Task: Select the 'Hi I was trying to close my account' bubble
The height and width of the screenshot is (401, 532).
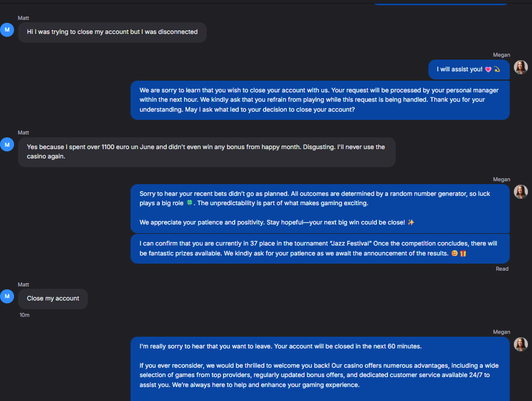Action: point(112,32)
